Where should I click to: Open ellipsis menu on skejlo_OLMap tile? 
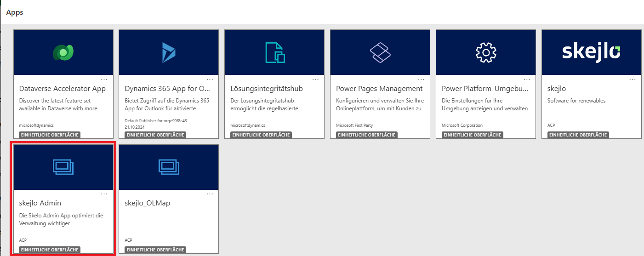pos(210,194)
